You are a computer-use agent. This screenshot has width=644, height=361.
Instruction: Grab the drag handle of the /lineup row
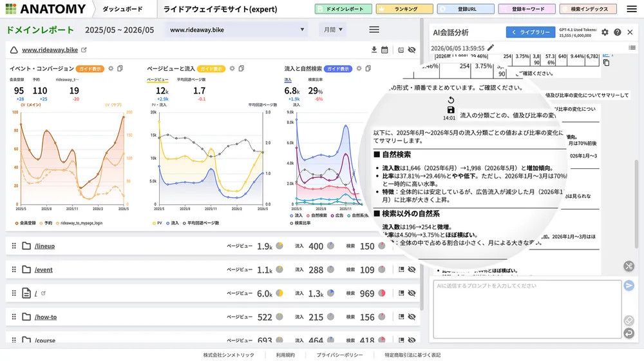(x=14, y=246)
